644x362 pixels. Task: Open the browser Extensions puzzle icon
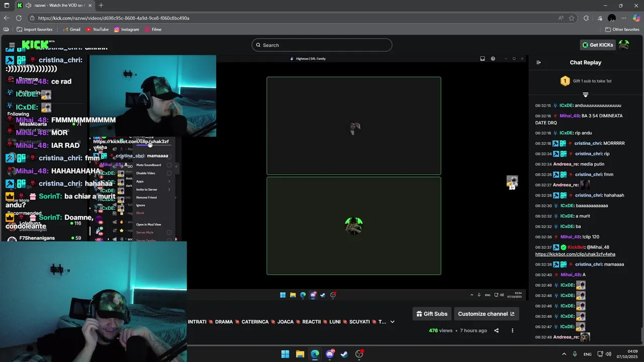586,18
